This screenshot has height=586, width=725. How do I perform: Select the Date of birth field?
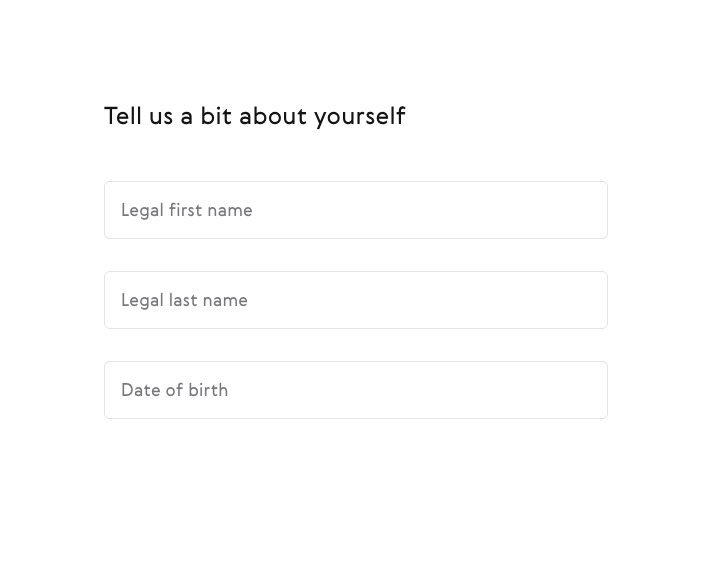pos(356,390)
